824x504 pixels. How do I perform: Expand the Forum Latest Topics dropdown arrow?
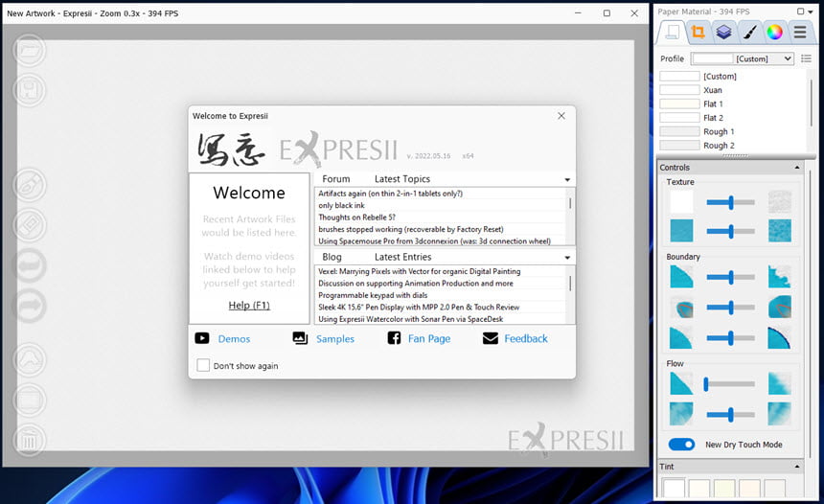coord(567,180)
